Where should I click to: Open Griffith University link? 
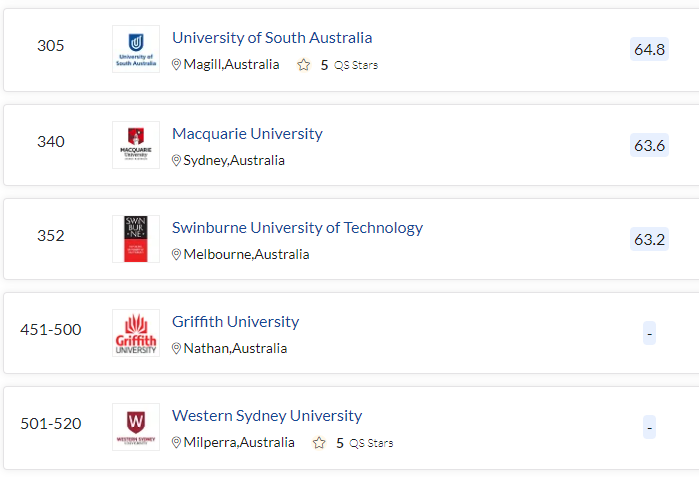235,321
